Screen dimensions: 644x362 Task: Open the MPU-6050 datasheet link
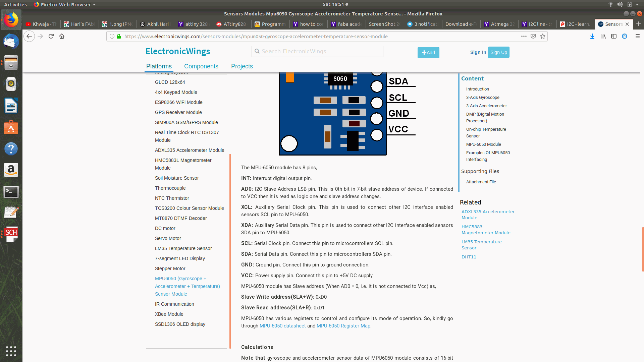[x=282, y=326]
